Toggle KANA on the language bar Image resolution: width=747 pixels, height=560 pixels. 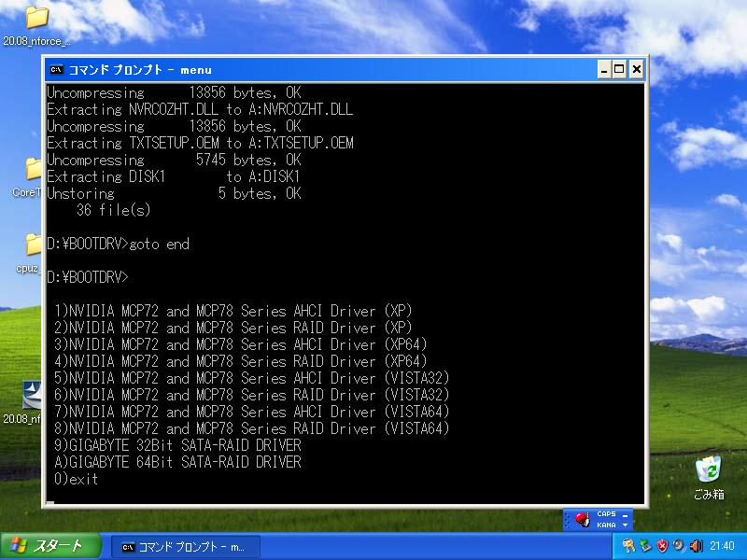pos(606,525)
